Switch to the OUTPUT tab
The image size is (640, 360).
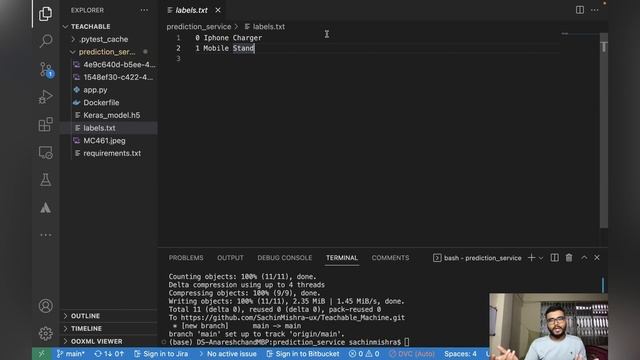coord(230,258)
